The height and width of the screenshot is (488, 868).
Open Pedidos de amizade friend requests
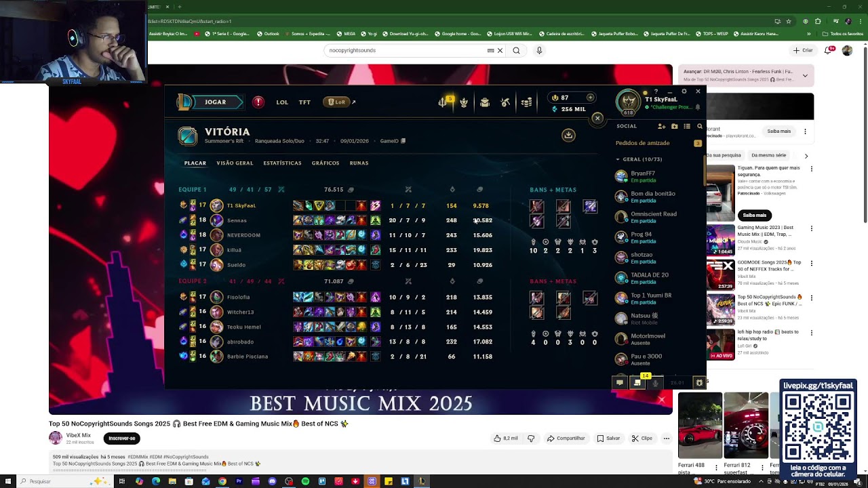[x=642, y=143]
